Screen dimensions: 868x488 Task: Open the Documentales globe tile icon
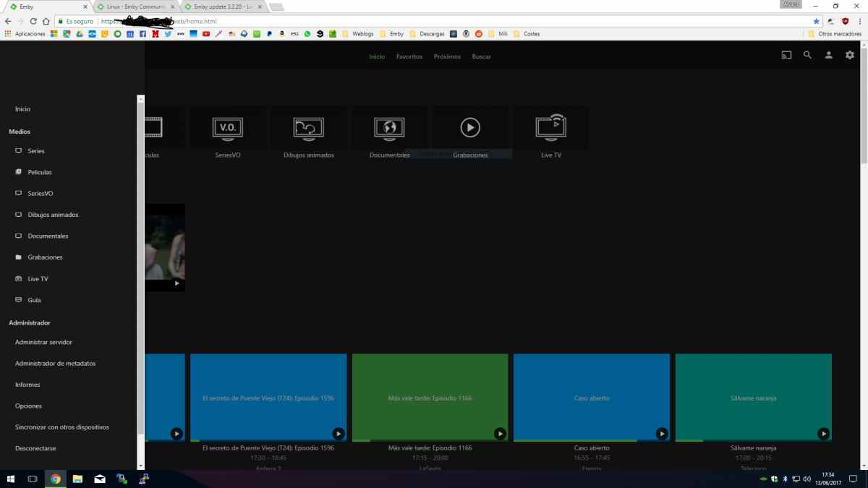click(389, 128)
